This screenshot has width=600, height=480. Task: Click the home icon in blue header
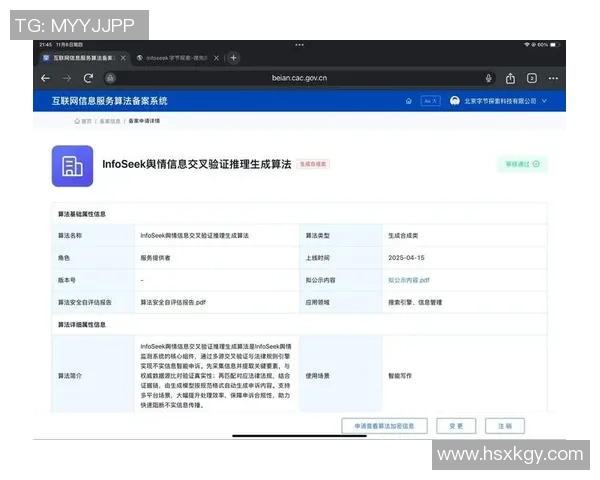click(x=409, y=101)
